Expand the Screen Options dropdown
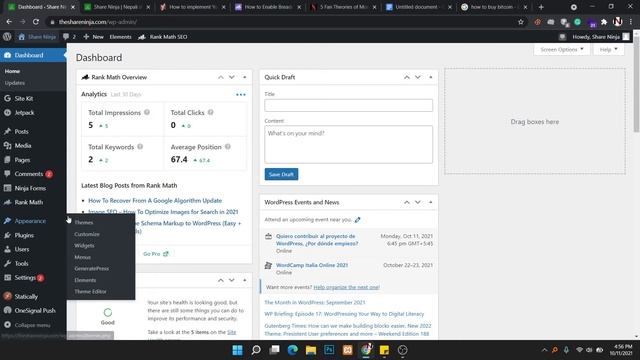 coord(562,49)
